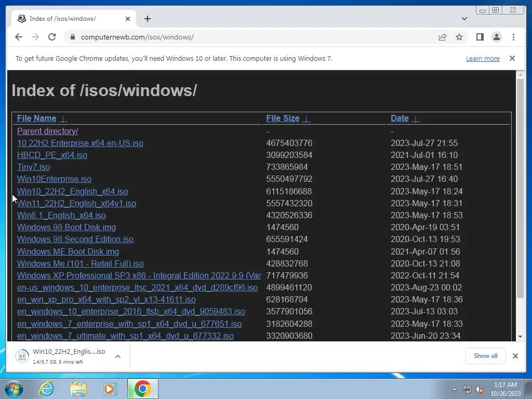Open the Windows Start menu

tap(14, 389)
